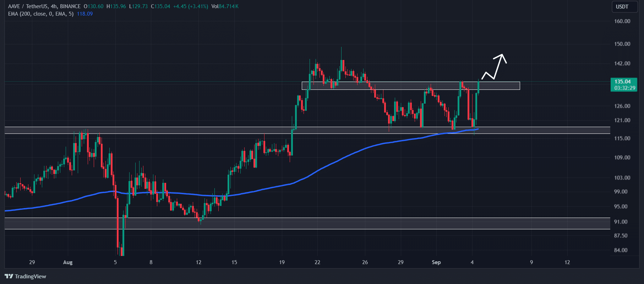Click the 87.50 price axis label

[x=621, y=236]
